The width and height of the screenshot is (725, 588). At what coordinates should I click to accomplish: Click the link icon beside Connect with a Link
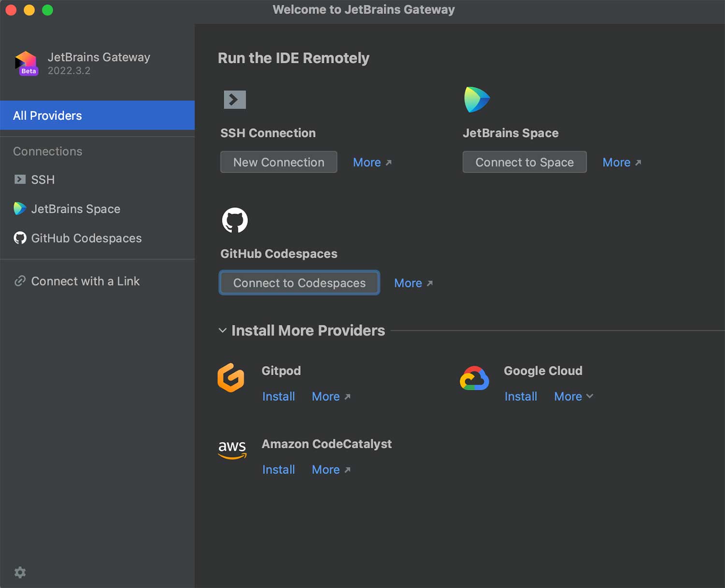point(20,281)
